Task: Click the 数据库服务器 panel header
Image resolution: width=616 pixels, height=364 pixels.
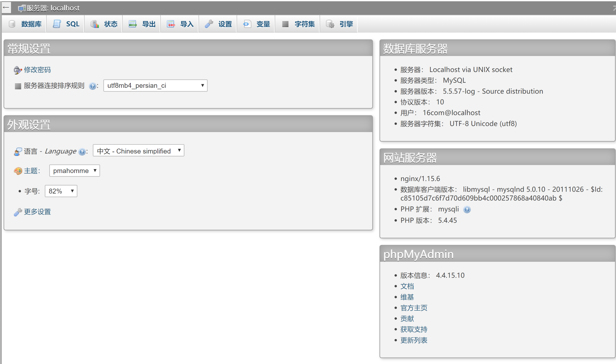Action: tap(497, 48)
